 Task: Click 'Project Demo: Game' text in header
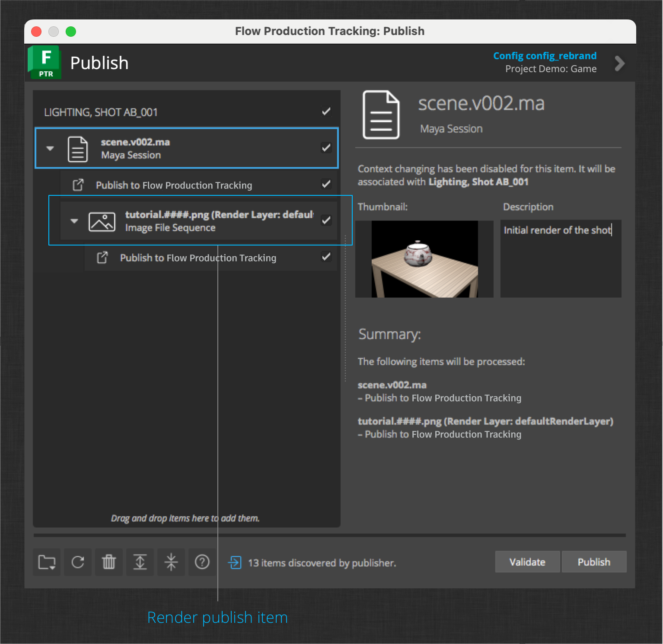(x=551, y=69)
